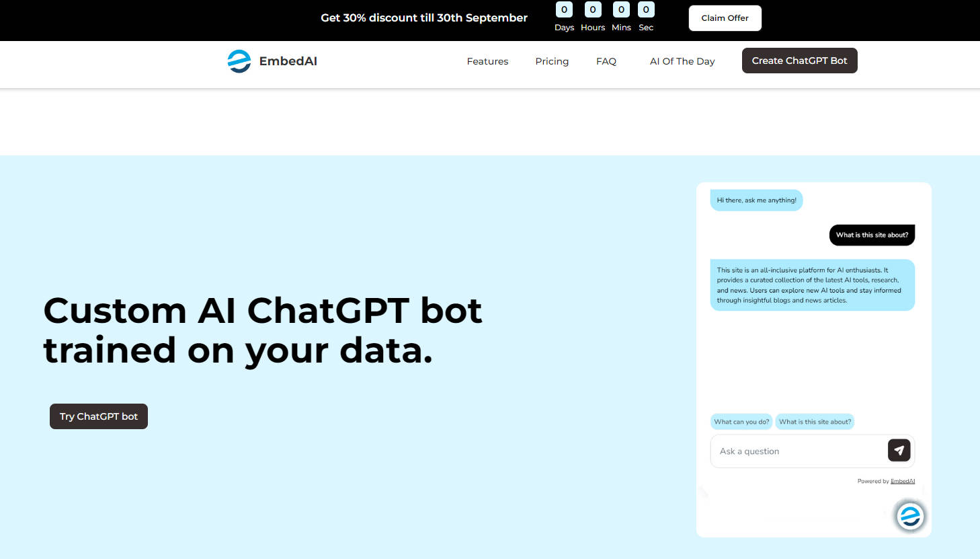Open the FAQ navigation link
This screenshot has height=559, width=980.
606,61
